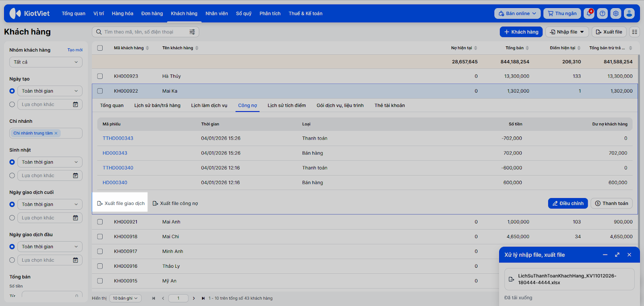Open invoice link HD000343

[x=115, y=153]
